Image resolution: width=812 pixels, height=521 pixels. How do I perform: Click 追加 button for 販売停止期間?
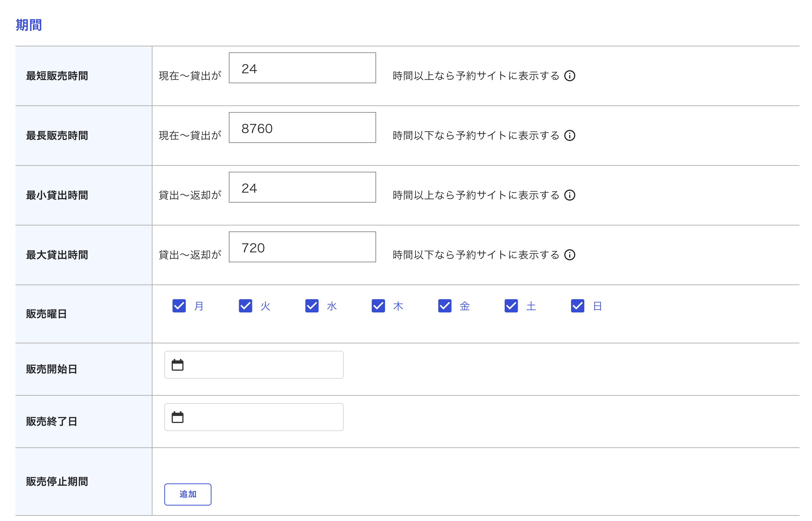[188, 494]
